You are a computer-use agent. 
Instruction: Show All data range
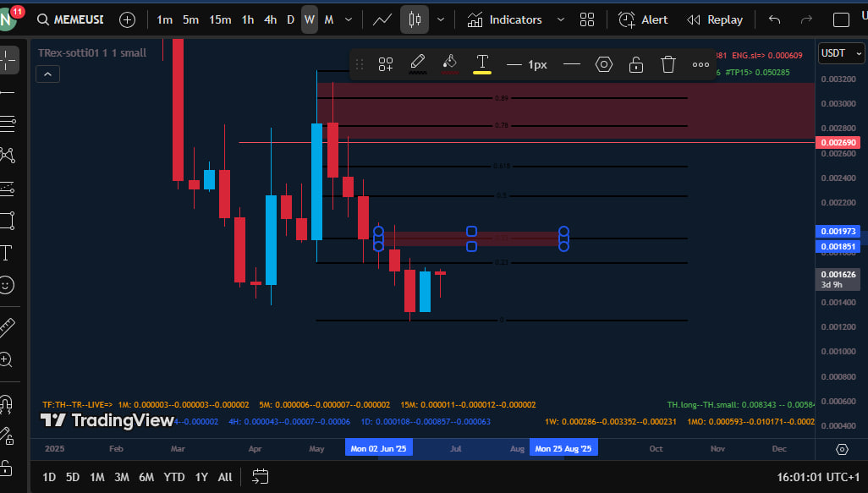click(225, 477)
